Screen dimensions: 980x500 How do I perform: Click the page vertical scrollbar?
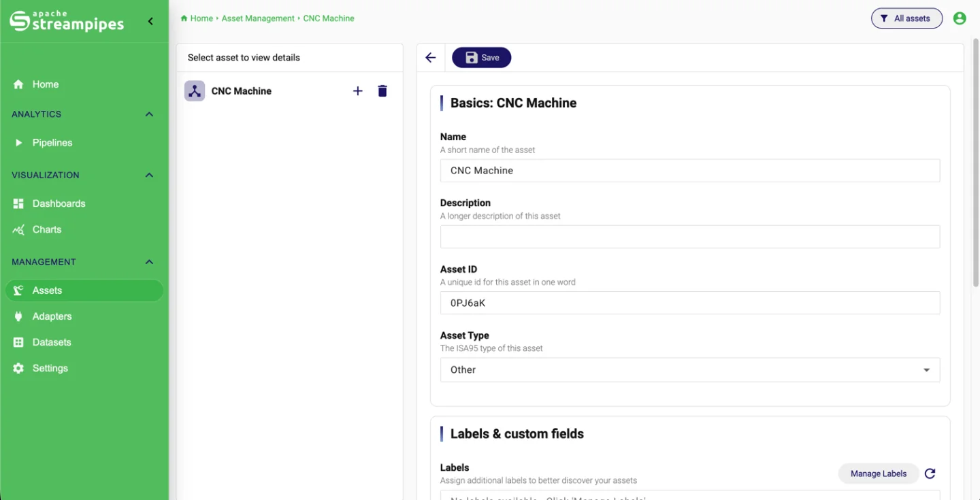point(975,163)
